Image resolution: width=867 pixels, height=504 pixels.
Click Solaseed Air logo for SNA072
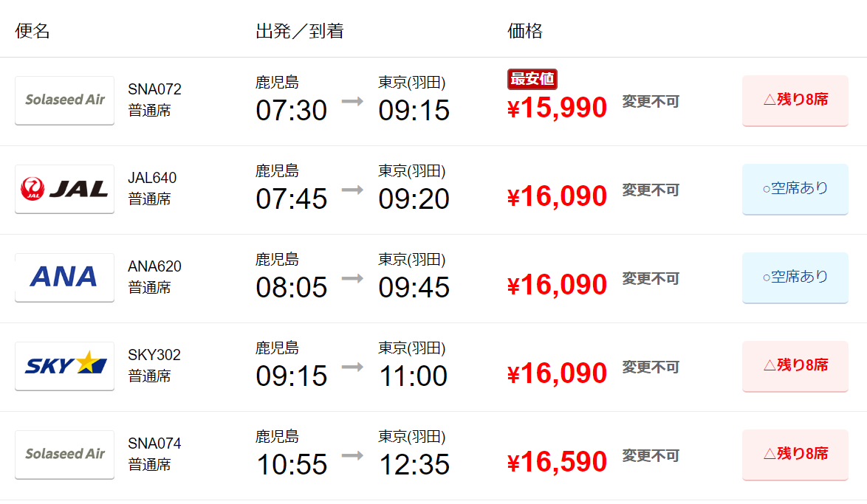65,100
